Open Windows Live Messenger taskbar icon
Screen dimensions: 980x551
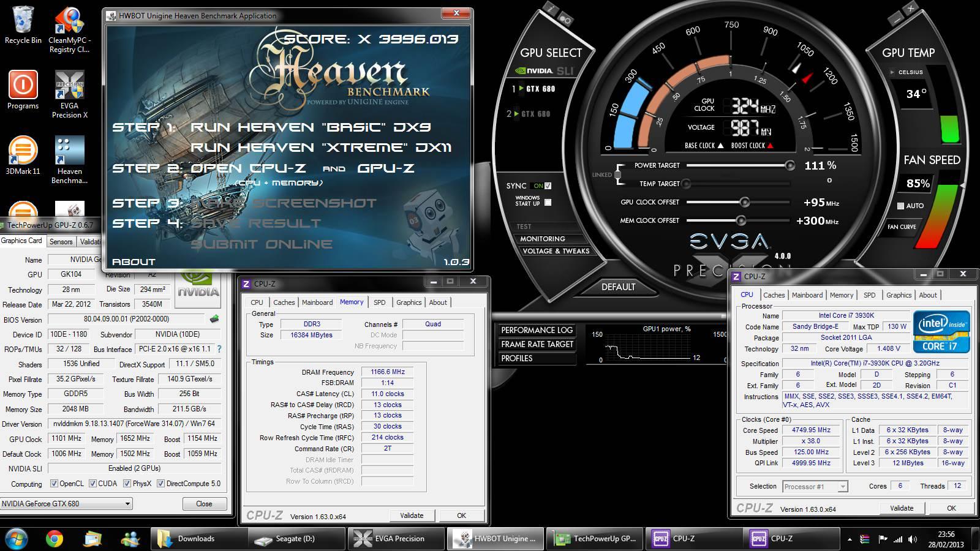tap(130, 539)
